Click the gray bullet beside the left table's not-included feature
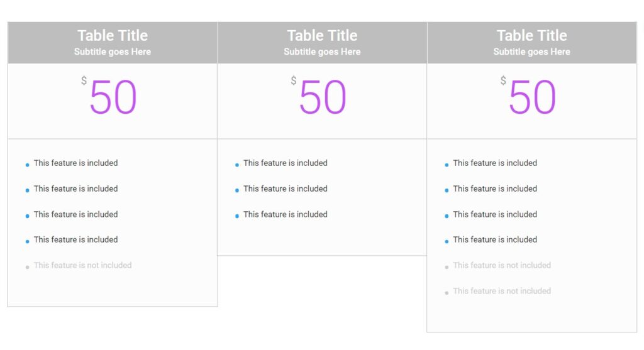The height and width of the screenshot is (350, 644). (27, 267)
